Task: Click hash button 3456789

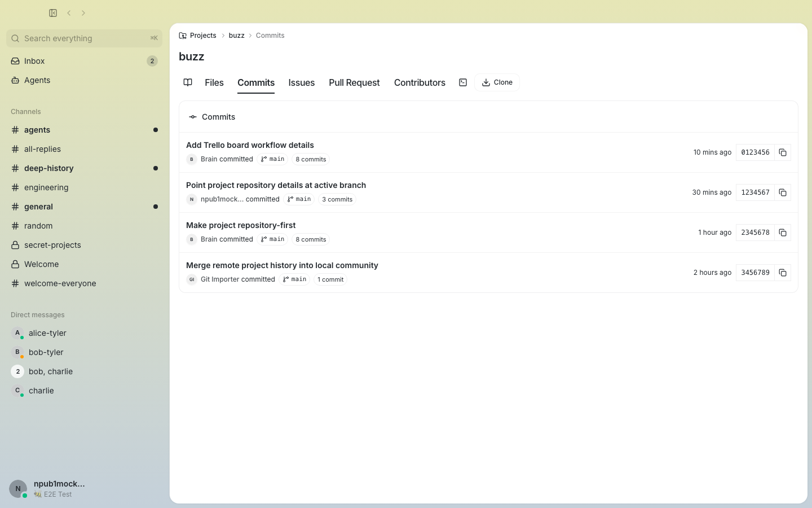Action: click(755, 273)
